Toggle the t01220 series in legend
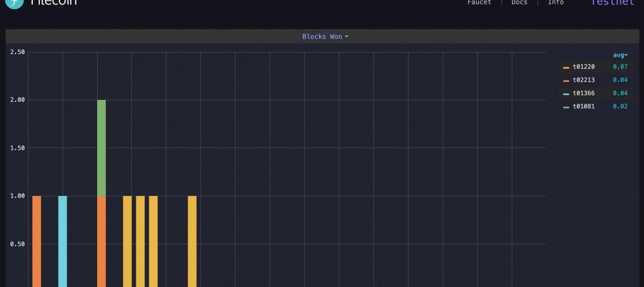The height and width of the screenshot is (287, 644). [x=583, y=67]
